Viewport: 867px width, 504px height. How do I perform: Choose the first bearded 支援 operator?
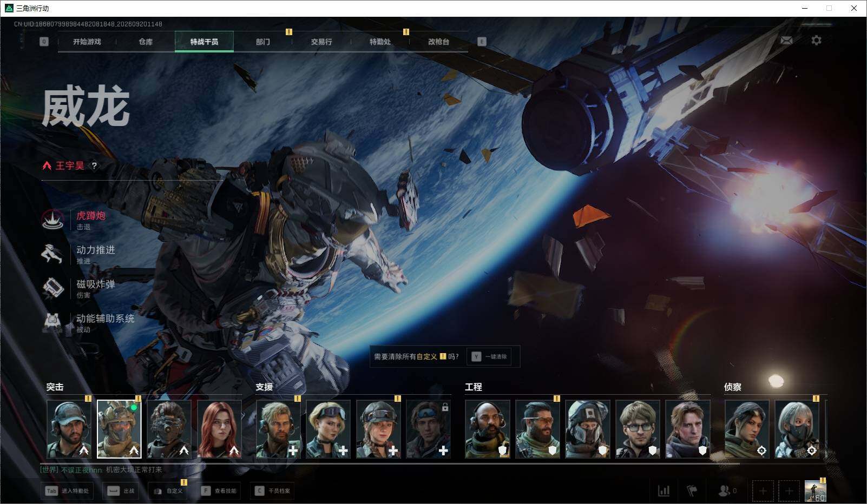[x=278, y=429]
